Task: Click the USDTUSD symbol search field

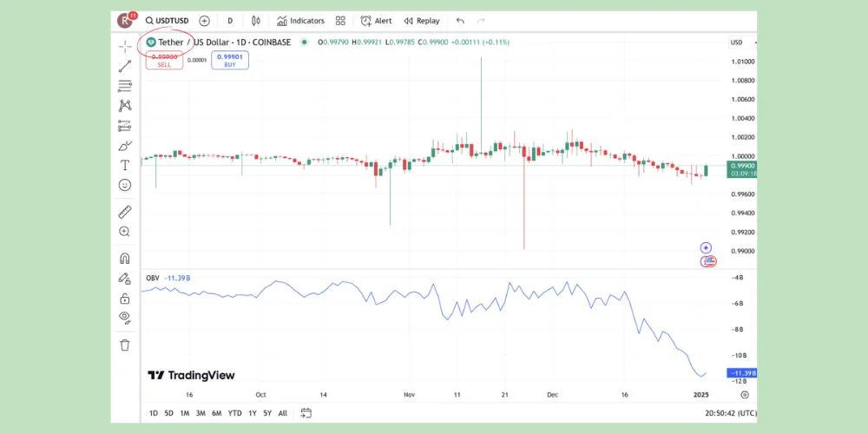Action: point(168,21)
